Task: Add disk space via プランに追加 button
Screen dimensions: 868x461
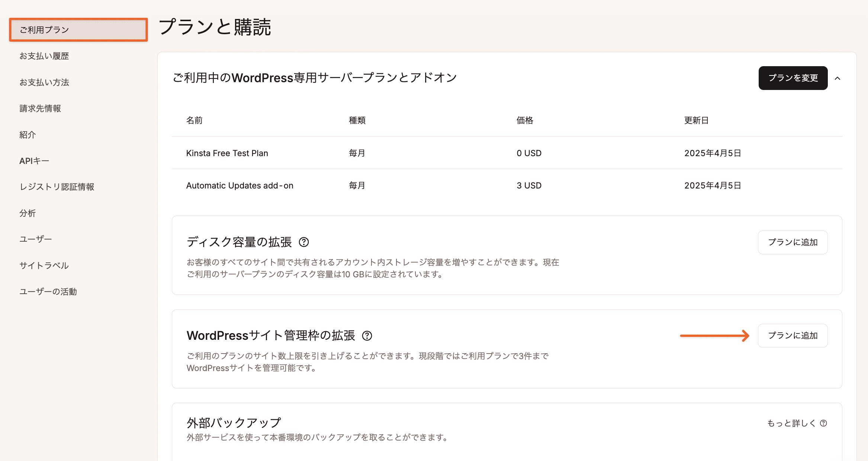Action: 793,242
